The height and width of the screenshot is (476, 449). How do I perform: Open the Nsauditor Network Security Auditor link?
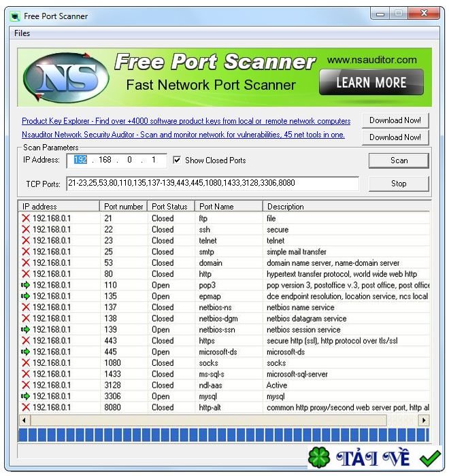pyautogui.click(x=183, y=135)
